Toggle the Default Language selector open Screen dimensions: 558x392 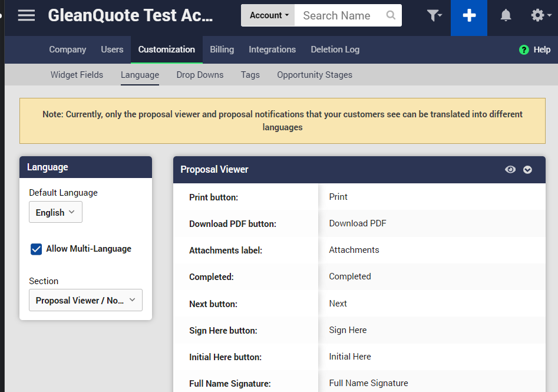55,212
